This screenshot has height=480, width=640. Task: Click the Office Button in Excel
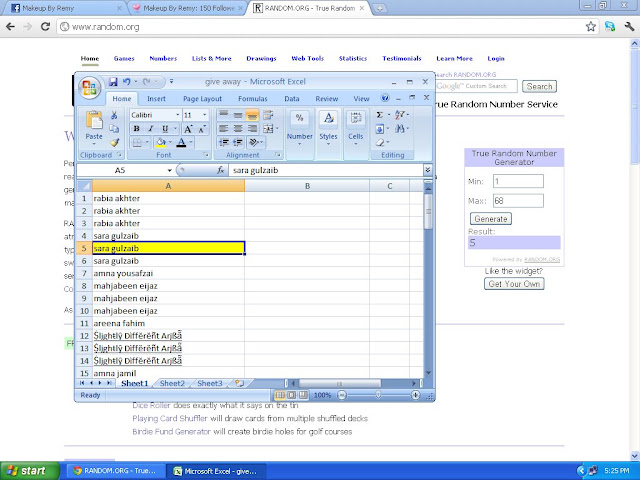tap(89, 88)
